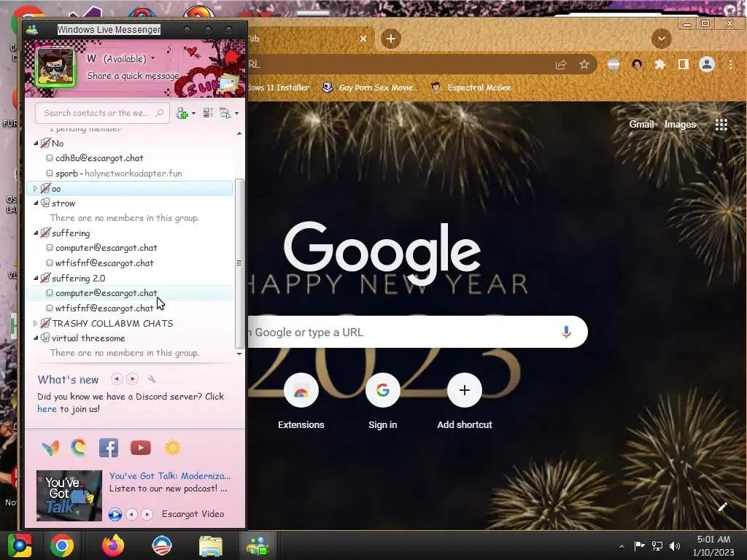Toggle the Chrome side panel icon
Viewport: 747px width, 560px height.
[x=683, y=64]
